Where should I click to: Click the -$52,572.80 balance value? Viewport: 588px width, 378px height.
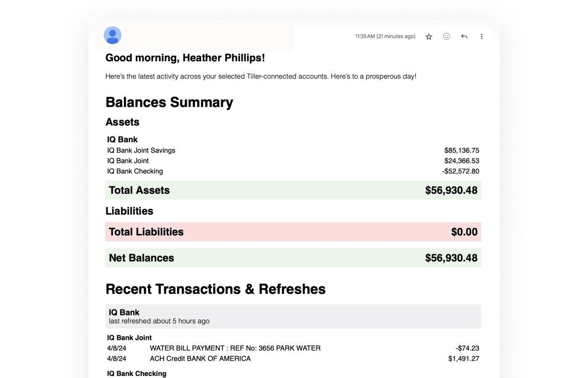coord(460,171)
